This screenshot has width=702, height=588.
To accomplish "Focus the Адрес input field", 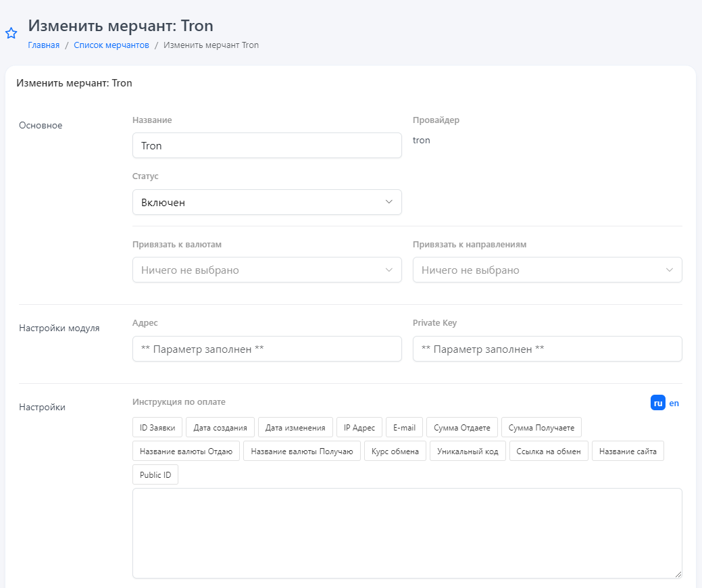I will click(267, 349).
